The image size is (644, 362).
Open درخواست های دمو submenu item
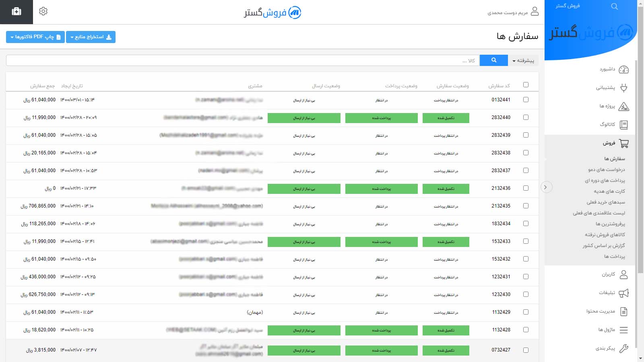click(x=606, y=170)
